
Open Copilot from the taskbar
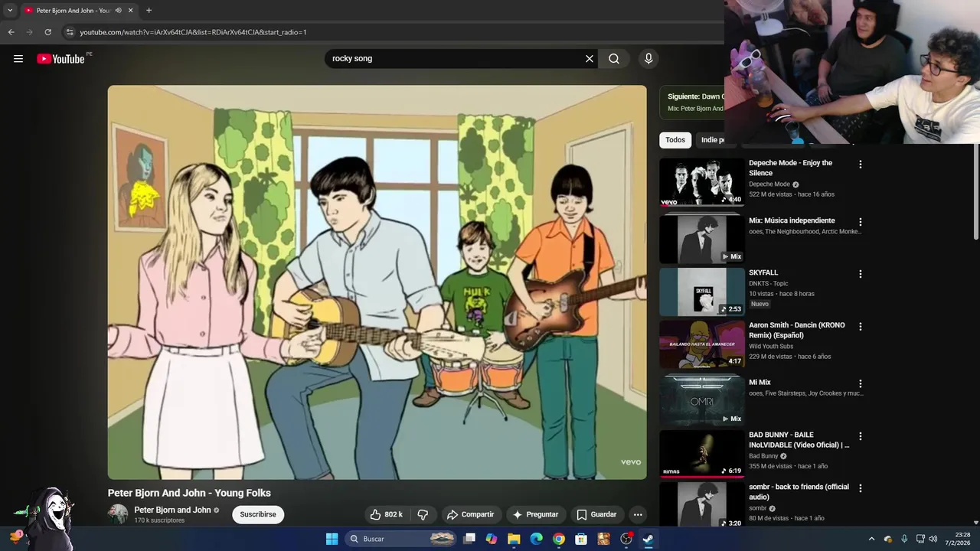pyautogui.click(x=492, y=539)
